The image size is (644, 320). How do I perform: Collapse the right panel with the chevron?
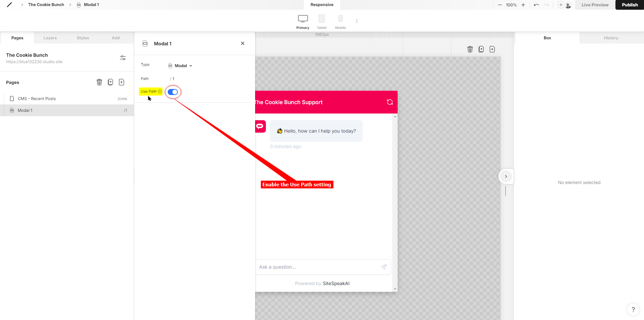click(x=506, y=177)
